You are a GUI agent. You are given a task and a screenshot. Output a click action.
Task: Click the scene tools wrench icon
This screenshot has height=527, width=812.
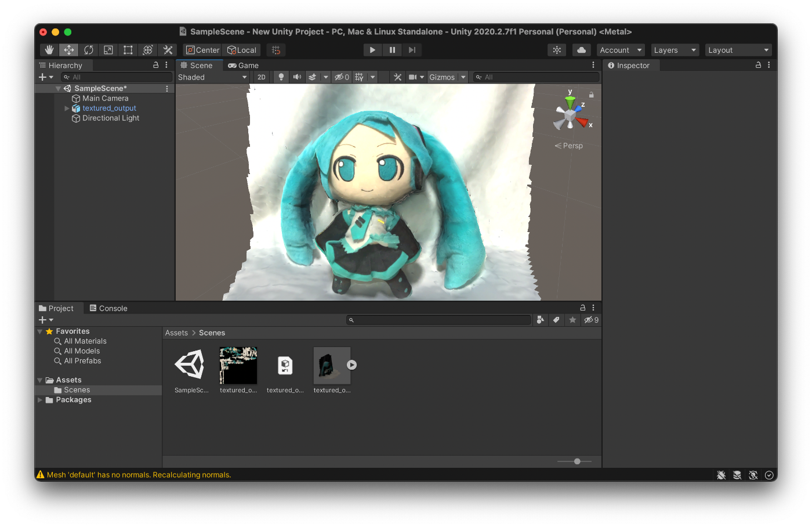(x=397, y=77)
